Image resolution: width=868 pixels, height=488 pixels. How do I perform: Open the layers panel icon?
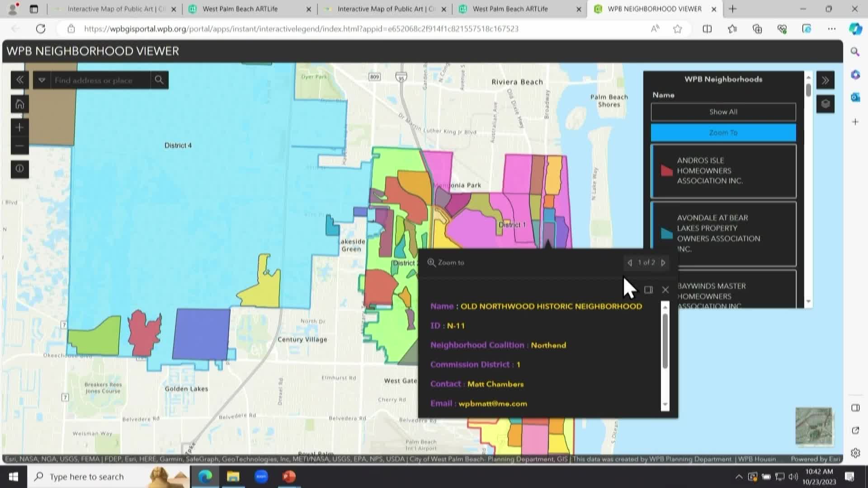click(x=826, y=104)
